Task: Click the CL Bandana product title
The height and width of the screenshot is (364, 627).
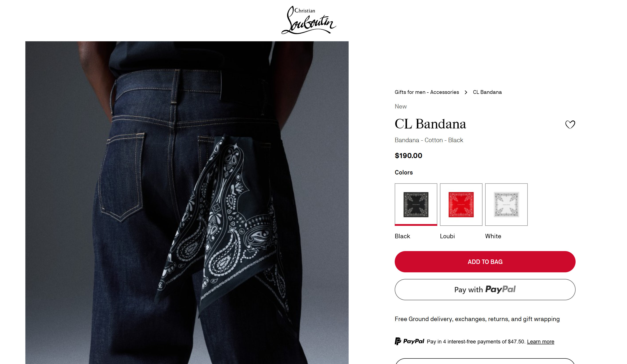Action: tap(430, 124)
